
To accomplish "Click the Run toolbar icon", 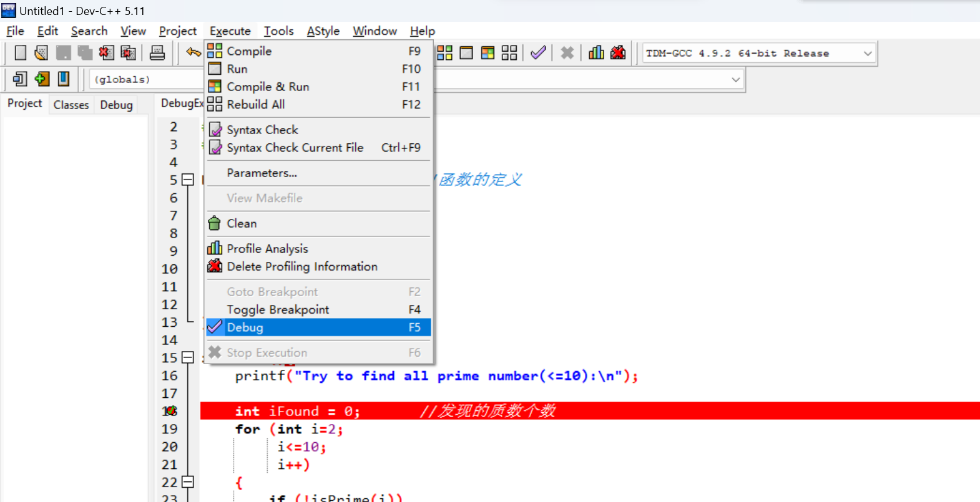I will pos(466,53).
